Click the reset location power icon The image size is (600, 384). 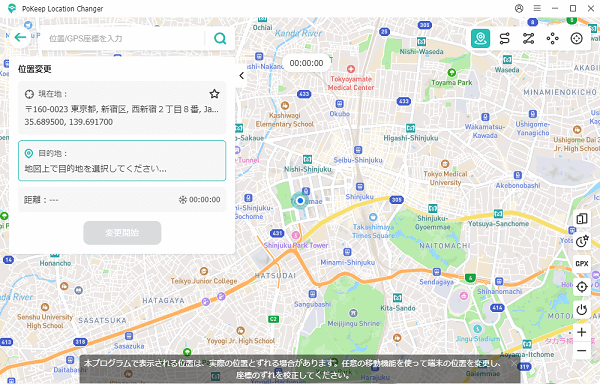[582, 309]
